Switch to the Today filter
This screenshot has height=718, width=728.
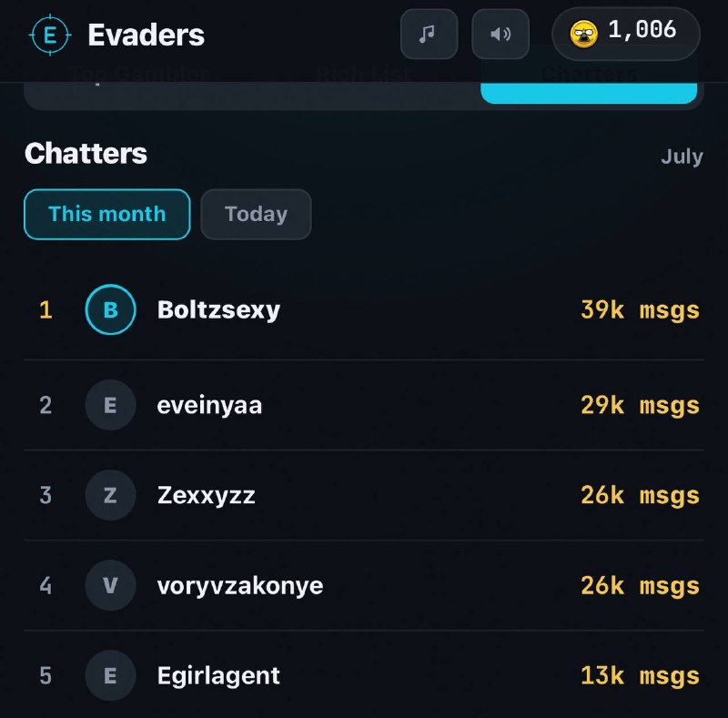coord(256,214)
